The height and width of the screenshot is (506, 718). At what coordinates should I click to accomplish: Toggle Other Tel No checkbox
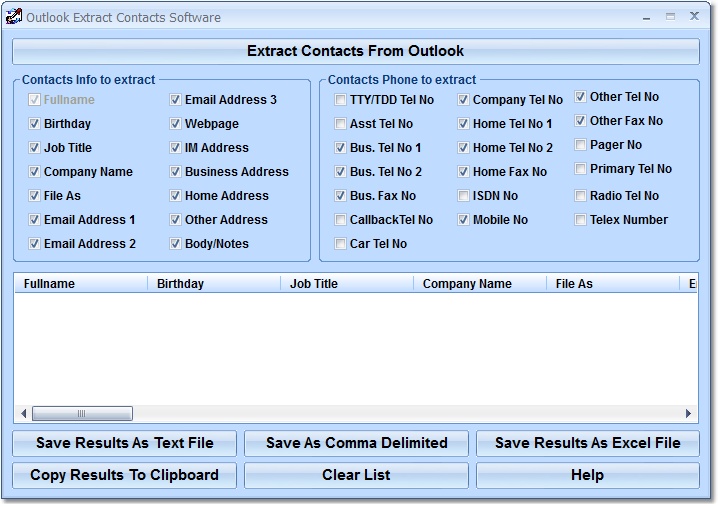(x=580, y=97)
